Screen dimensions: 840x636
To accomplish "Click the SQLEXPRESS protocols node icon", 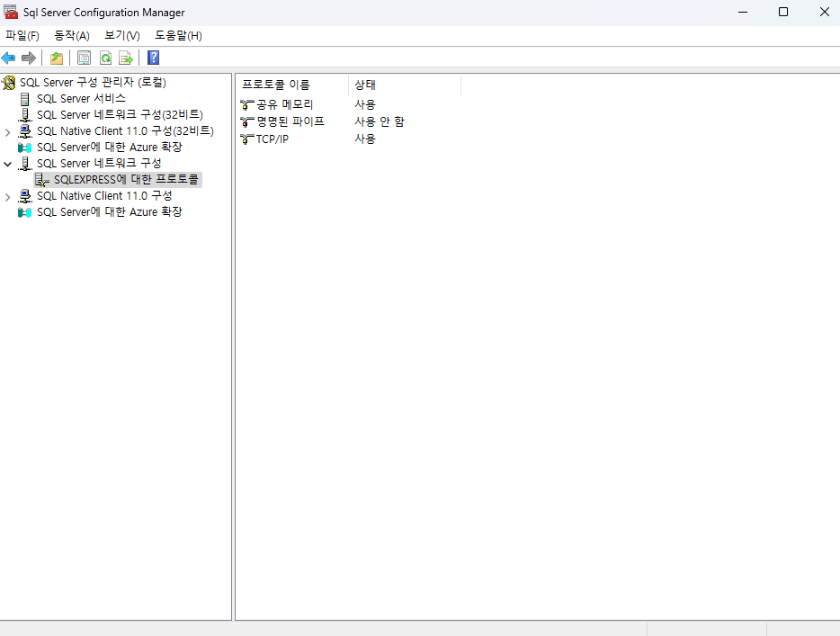I will pyautogui.click(x=42, y=180).
